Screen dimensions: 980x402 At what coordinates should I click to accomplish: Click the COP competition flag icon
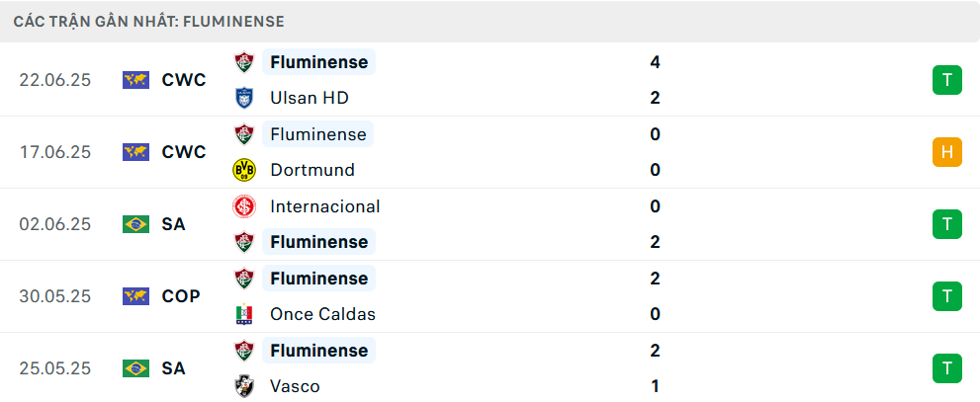coord(135,296)
